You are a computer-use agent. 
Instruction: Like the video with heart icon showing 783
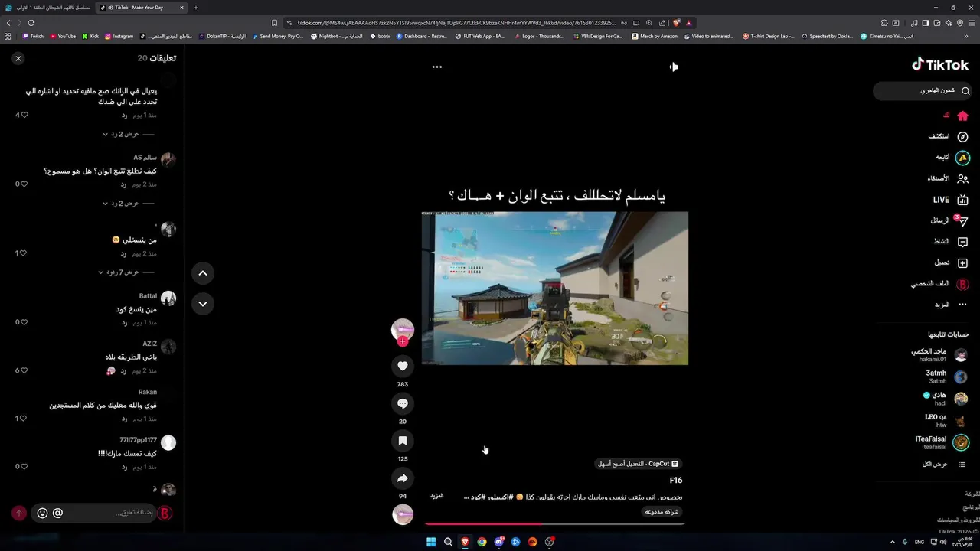coord(403,366)
